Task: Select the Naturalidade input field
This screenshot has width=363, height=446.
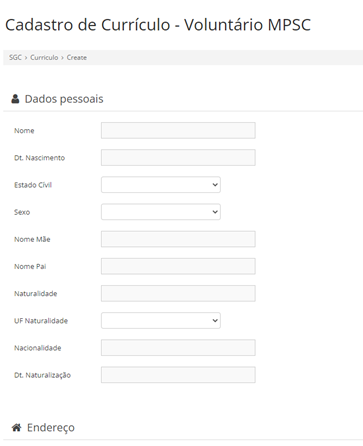Action: coord(178,293)
